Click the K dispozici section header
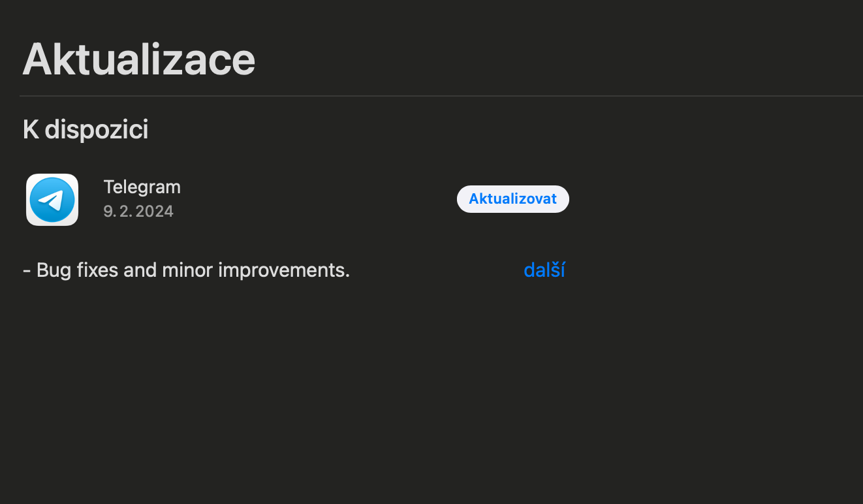Viewport: 863px width, 504px height. [x=86, y=129]
